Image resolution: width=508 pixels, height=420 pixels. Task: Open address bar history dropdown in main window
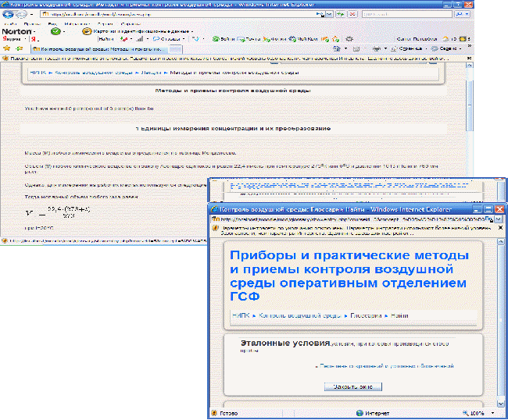click(329, 14)
